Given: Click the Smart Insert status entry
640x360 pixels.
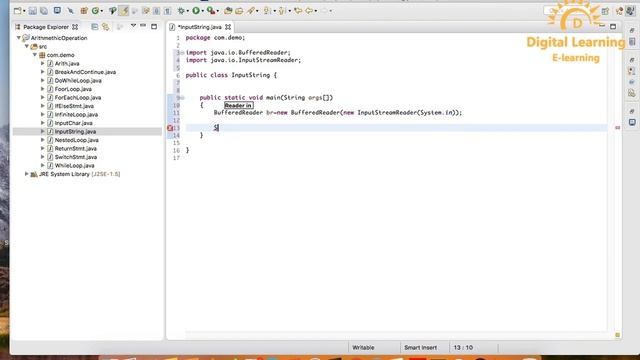Looking at the screenshot, I should coord(420,348).
